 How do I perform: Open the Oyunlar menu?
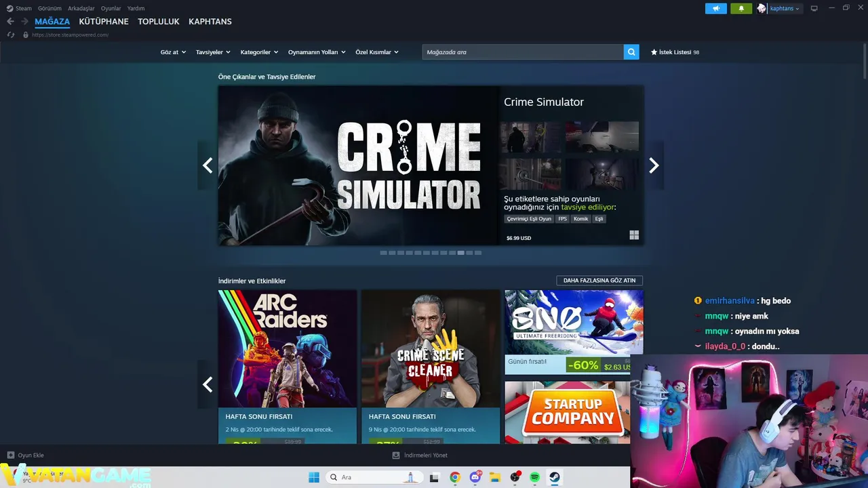[x=111, y=8]
